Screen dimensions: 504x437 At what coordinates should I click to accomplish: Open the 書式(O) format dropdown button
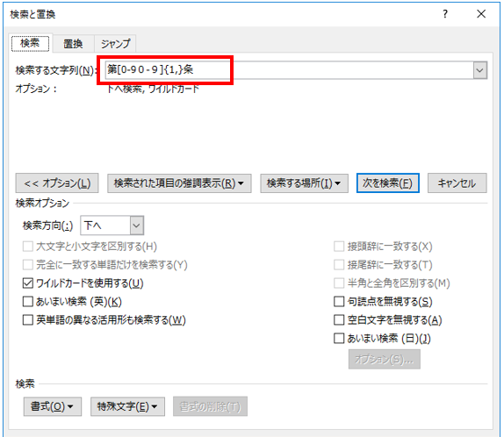[x=53, y=406]
